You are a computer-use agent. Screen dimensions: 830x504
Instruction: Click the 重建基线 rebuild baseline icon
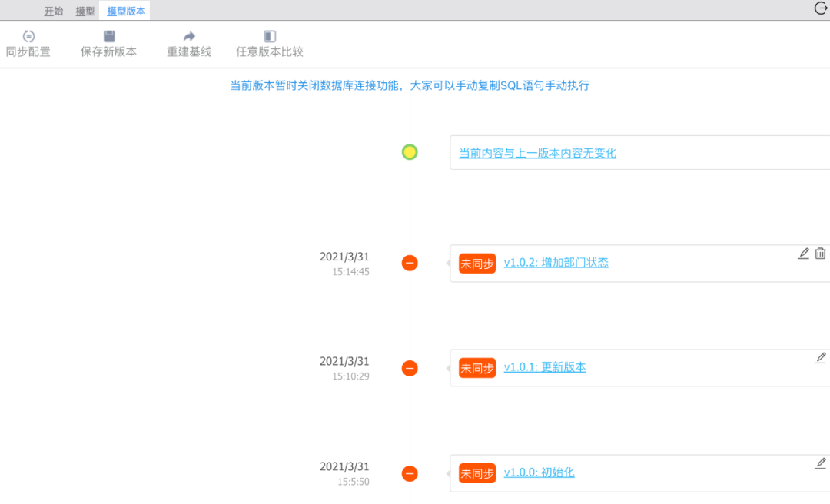pyautogui.click(x=188, y=36)
